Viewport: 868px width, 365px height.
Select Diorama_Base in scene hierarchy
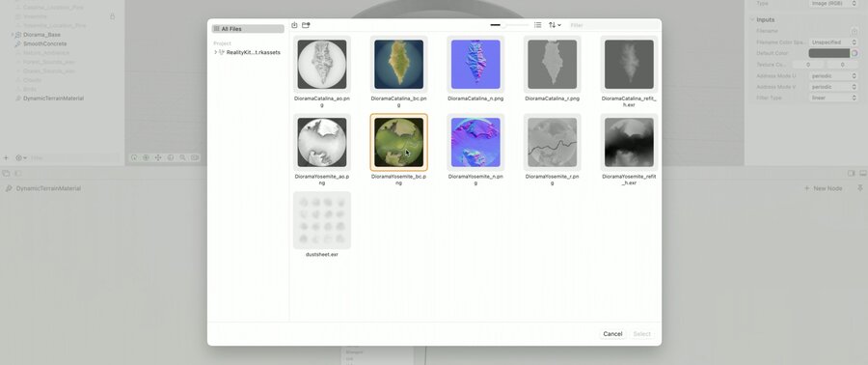41,35
